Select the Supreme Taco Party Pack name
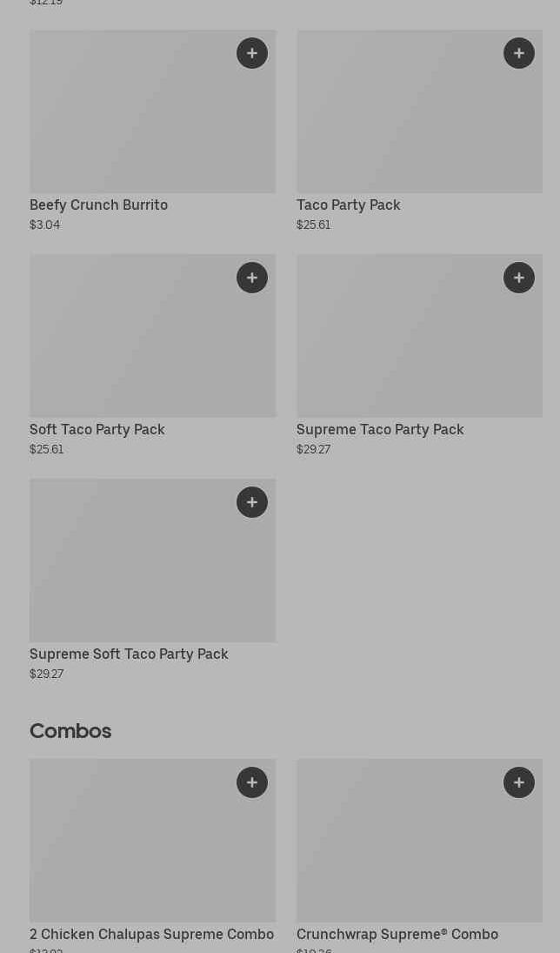The height and width of the screenshot is (953, 560). [x=380, y=430]
